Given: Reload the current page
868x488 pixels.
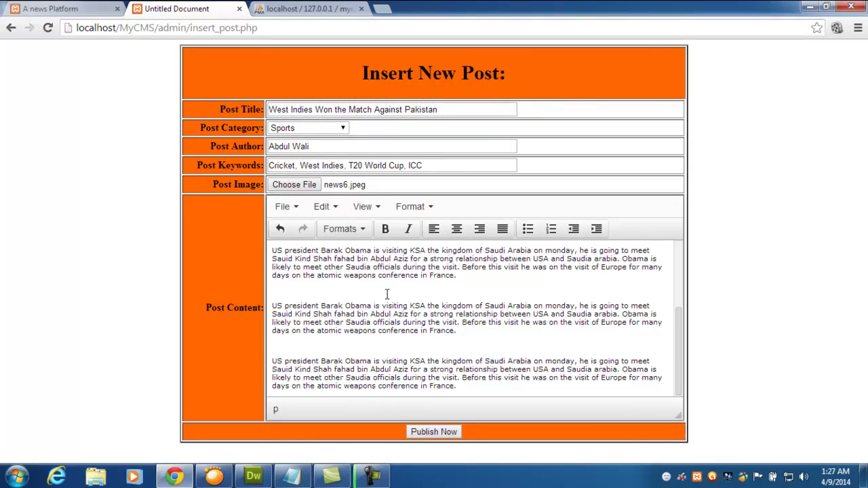Looking at the screenshot, I should click(47, 28).
